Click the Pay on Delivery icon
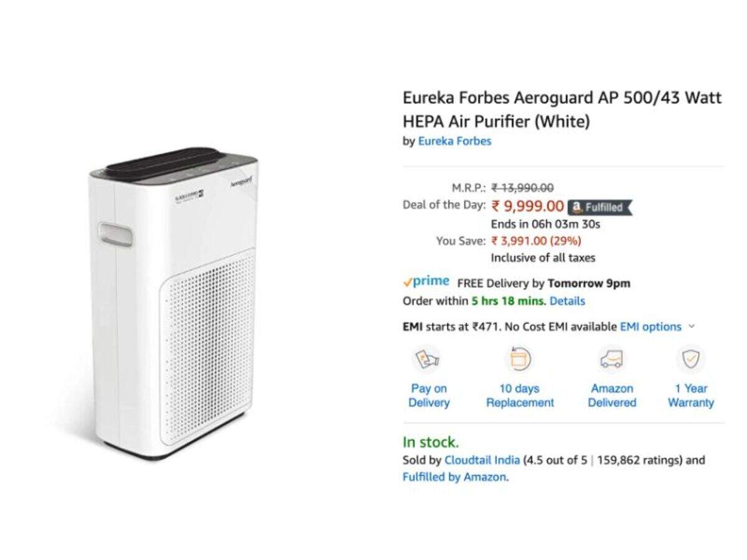The image size is (747, 560). (x=428, y=360)
